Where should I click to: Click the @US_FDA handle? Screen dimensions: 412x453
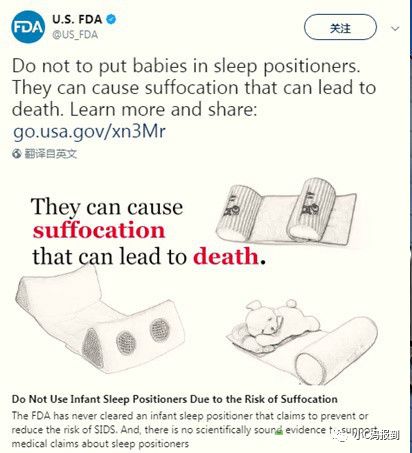point(75,35)
